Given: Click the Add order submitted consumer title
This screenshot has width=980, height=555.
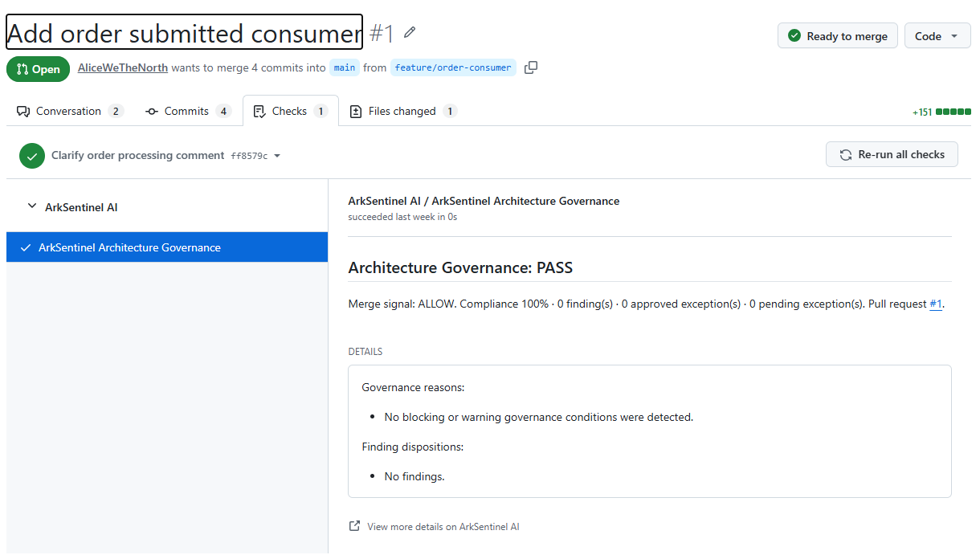Looking at the screenshot, I should pos(185,33).
